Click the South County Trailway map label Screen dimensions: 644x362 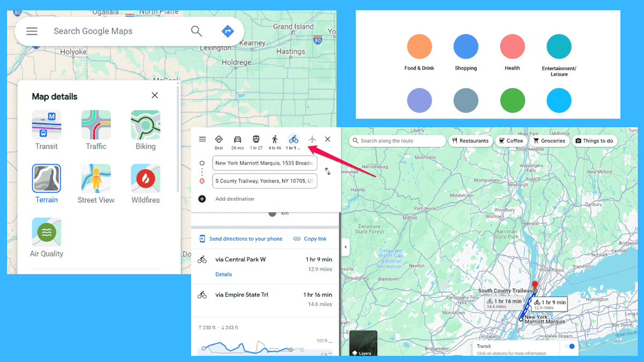(505, 291)
